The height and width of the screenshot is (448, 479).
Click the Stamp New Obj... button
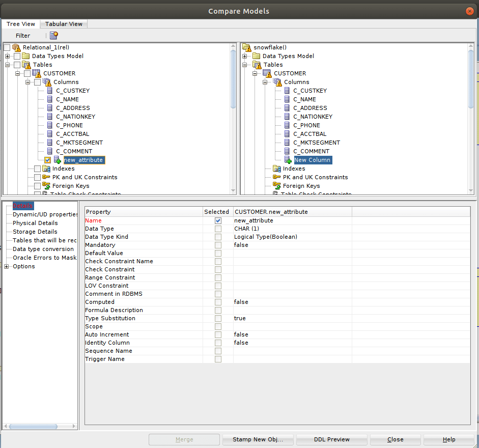pyautogui.click(x=258, y=439)
